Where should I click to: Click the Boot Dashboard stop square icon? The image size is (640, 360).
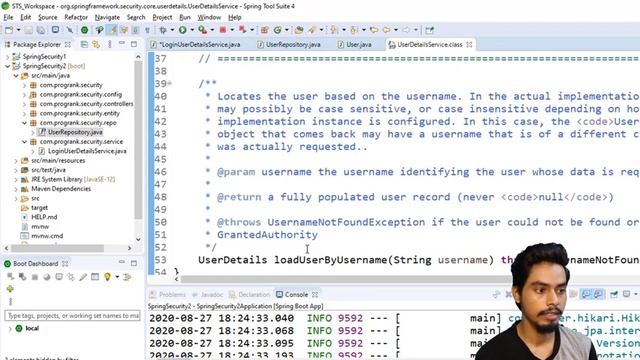(35, 277)
